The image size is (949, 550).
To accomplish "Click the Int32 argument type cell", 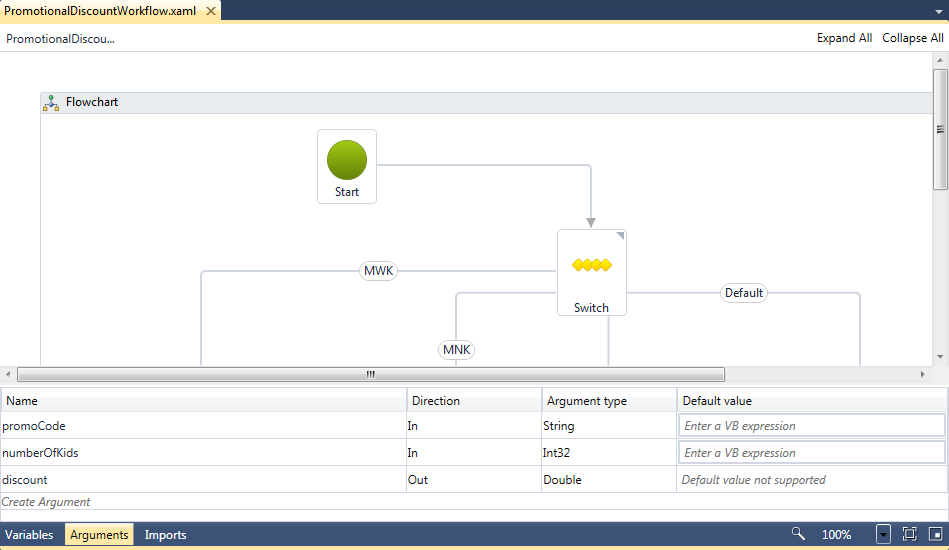I will click(x=609, y=453).
